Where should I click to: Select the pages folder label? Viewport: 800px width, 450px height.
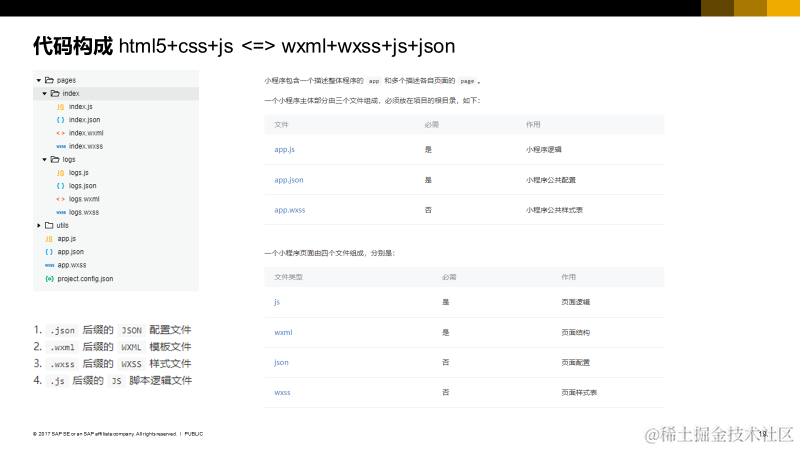click(x=66, y=80)
